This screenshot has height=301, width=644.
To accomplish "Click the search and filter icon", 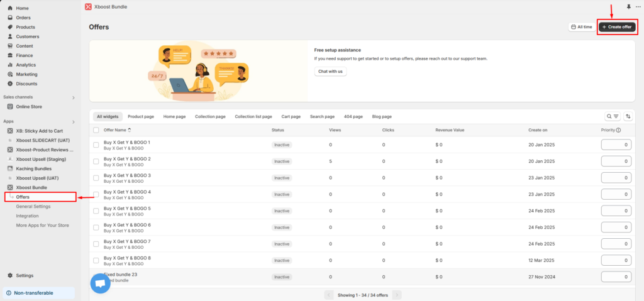I will pyautogui.click(x=612, y=116).
